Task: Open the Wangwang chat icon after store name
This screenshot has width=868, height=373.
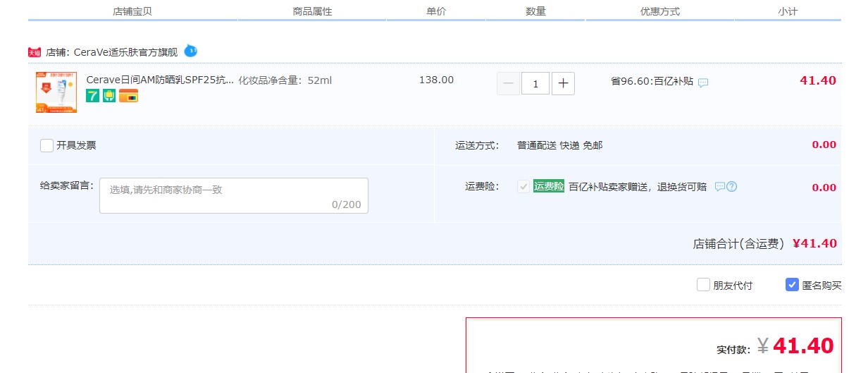Action: (x=191, y=51)
